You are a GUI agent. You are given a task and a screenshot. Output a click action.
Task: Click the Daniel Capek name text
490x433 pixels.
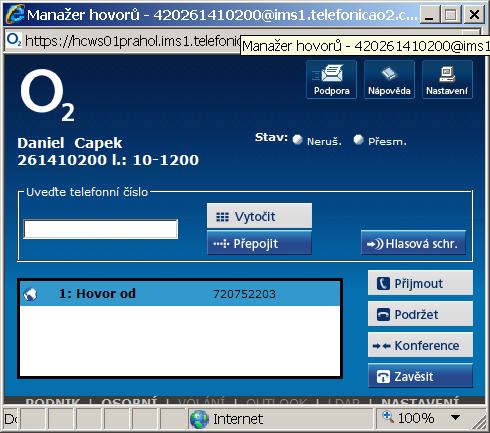[70, 143]
